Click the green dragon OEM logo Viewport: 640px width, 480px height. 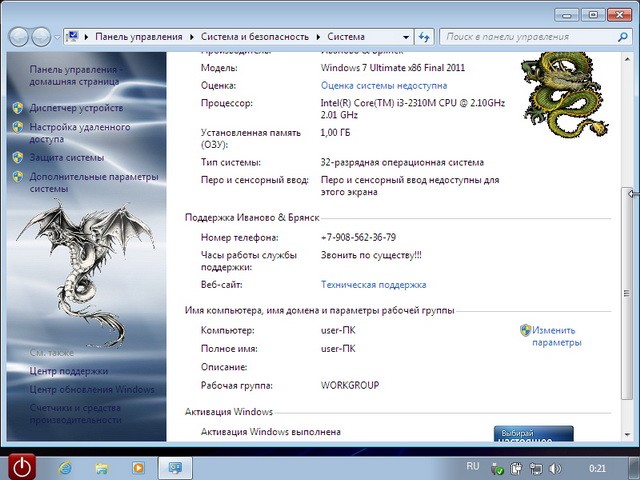click(564, 95)
